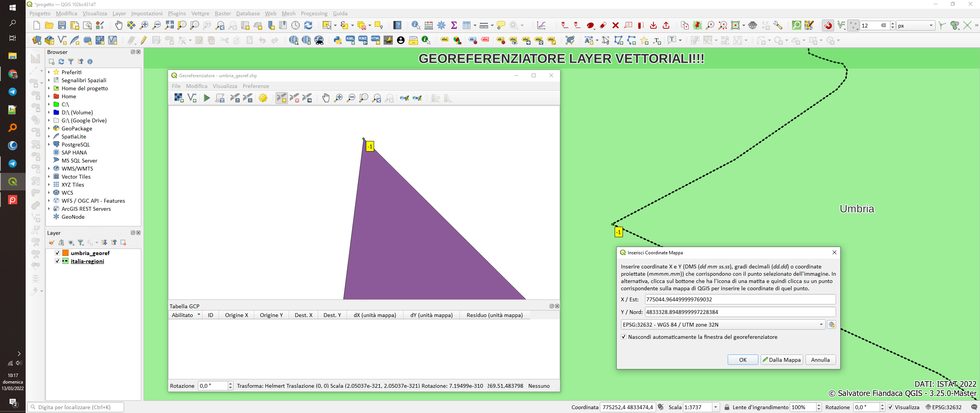This screenshot has height=413, width=980.
Task: Click the Save Project toolbar icon
Action: (x=62, y=26)
